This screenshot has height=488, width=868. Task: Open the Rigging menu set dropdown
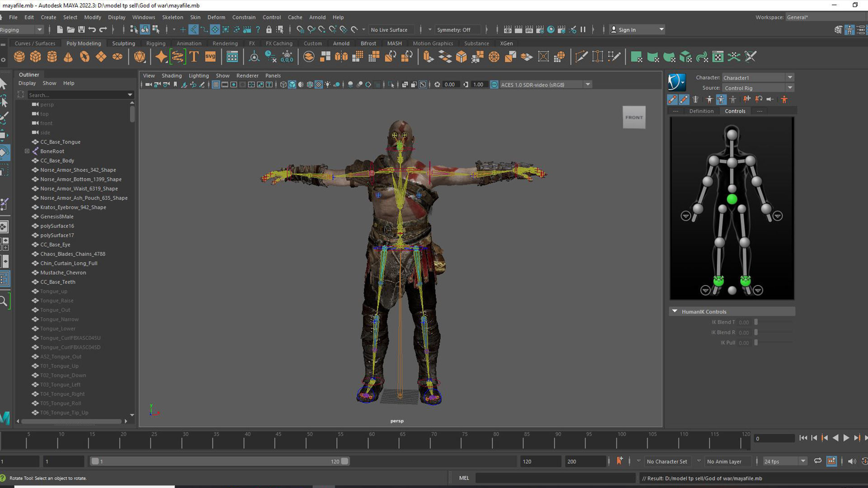pyautogui.click(x=21, y=30)
